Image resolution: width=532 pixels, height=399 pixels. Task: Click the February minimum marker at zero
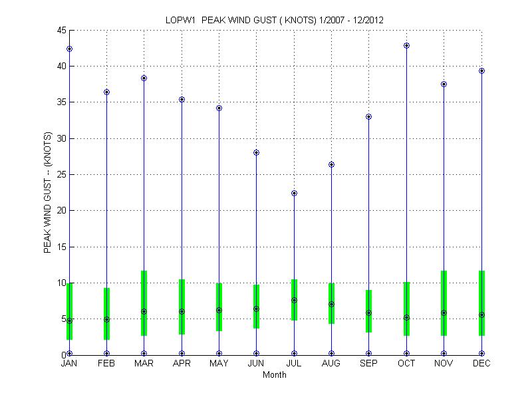(107, 353)
